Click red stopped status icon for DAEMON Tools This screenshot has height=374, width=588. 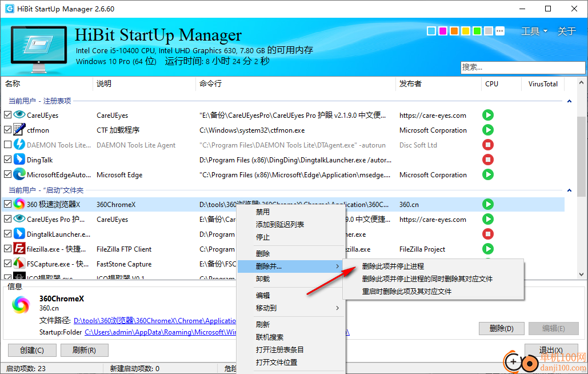[x=488, y=145]
